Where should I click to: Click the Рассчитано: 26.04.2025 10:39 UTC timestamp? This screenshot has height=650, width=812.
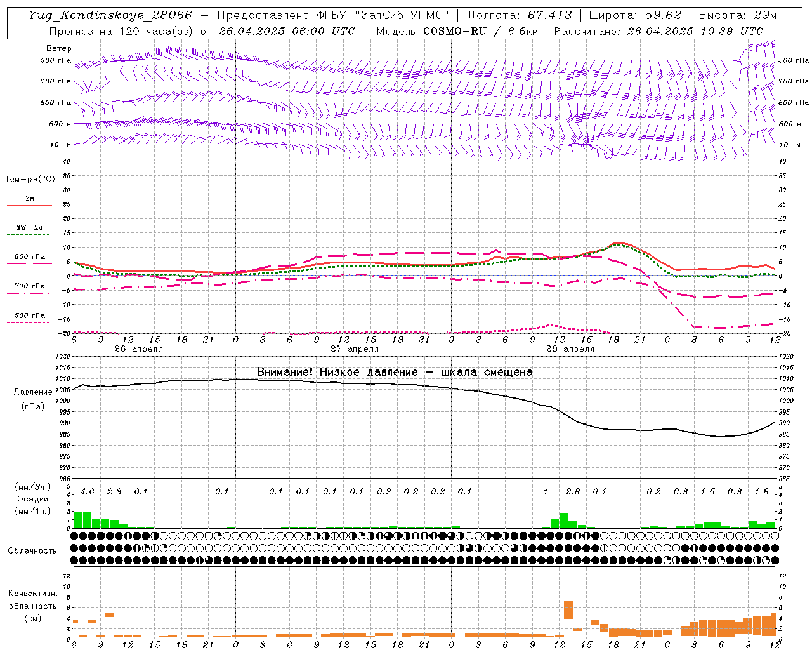coord(658,31)
